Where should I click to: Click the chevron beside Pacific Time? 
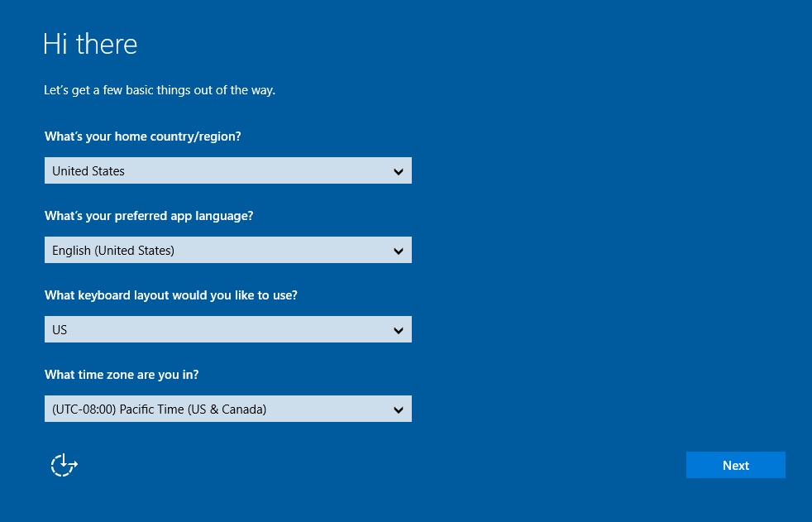point(399,409)
